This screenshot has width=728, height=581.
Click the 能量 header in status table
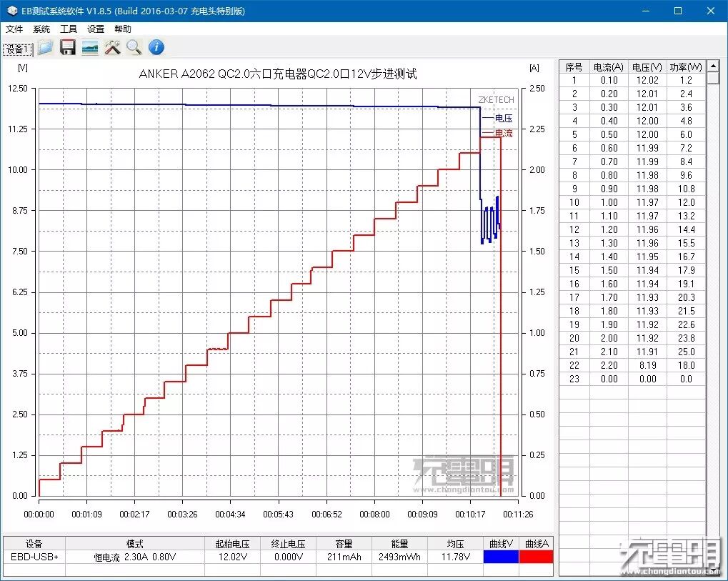pyautogui.click(x=399, y=543)
